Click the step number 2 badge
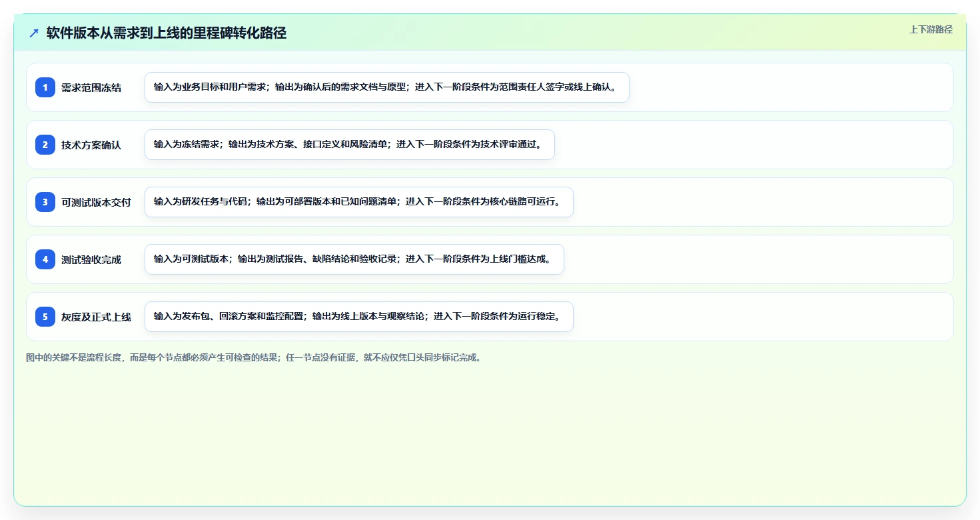The height and width of the screenshot is (520, 980). pos(45,145)
